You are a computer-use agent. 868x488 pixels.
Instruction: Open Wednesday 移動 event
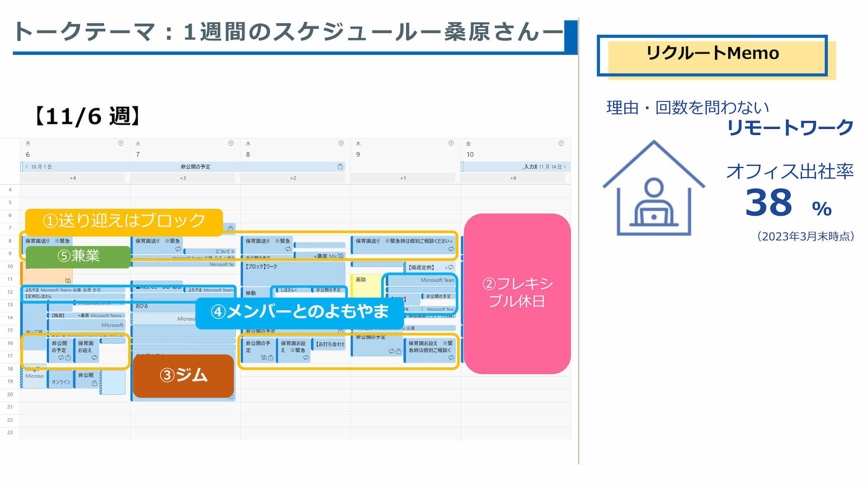[x=256, y=293]
